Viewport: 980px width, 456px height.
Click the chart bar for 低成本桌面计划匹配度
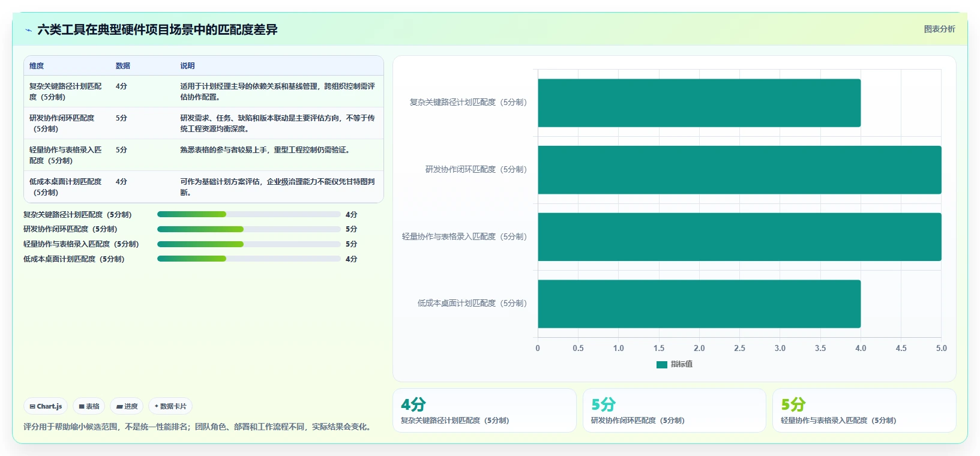tap(699, 304)
